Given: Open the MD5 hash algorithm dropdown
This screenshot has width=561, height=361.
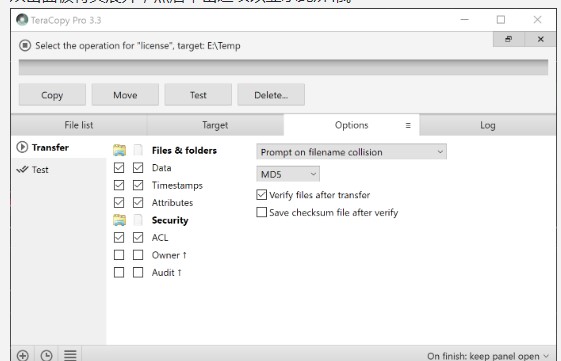Looking at the screenshot, I should (x=288, y=174).
